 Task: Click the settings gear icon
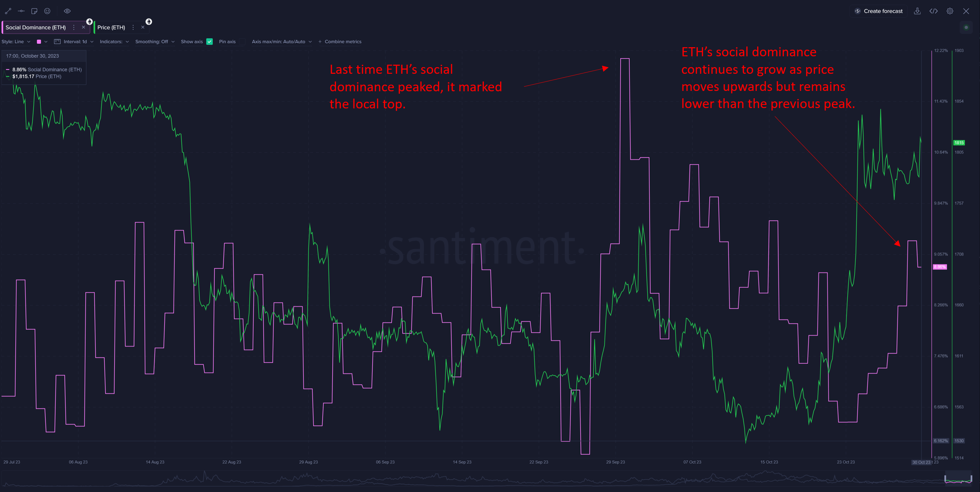click(951, 11)
